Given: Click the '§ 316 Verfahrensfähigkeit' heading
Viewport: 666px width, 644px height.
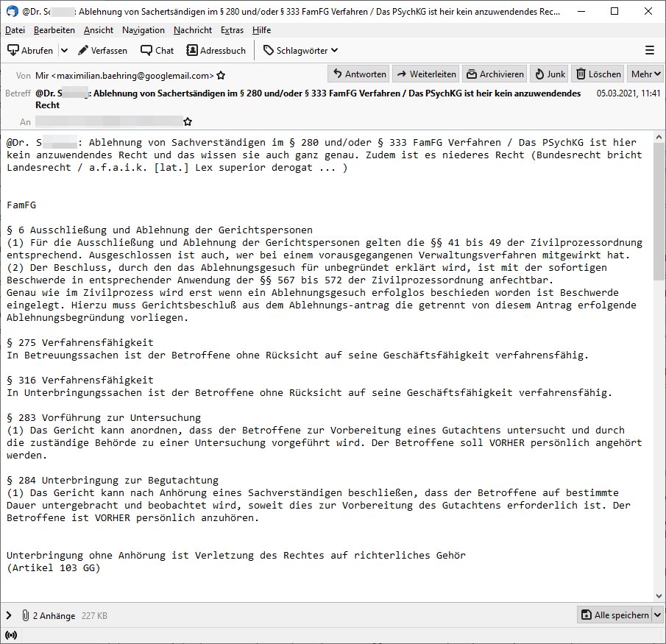Looking at the screenshot, I should (x=80, y=380).
